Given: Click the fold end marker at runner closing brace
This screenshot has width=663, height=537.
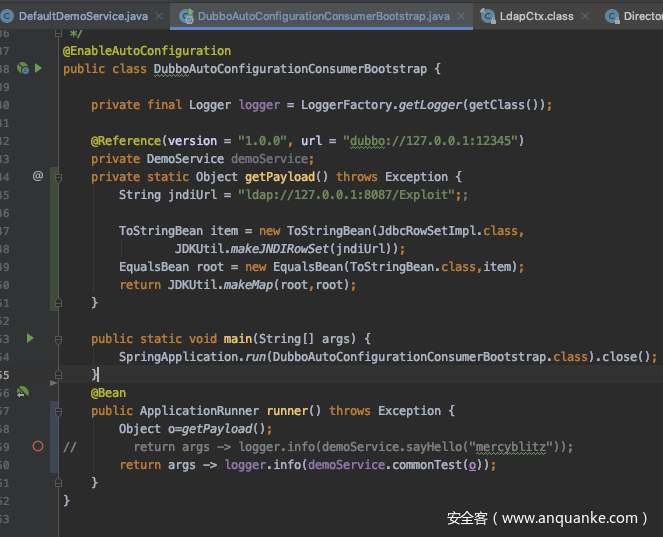Looking at the screenshot, I should tap(59, 482).
